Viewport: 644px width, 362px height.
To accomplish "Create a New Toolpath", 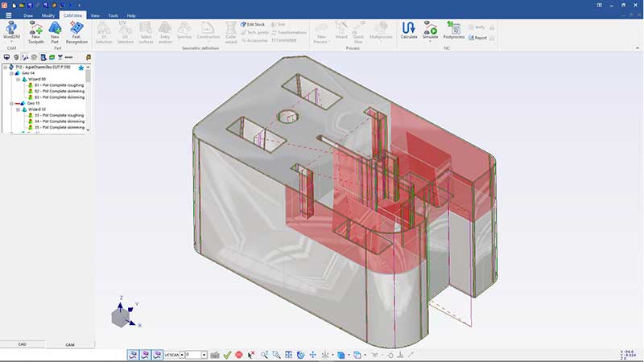I will [x=36, y=31].
